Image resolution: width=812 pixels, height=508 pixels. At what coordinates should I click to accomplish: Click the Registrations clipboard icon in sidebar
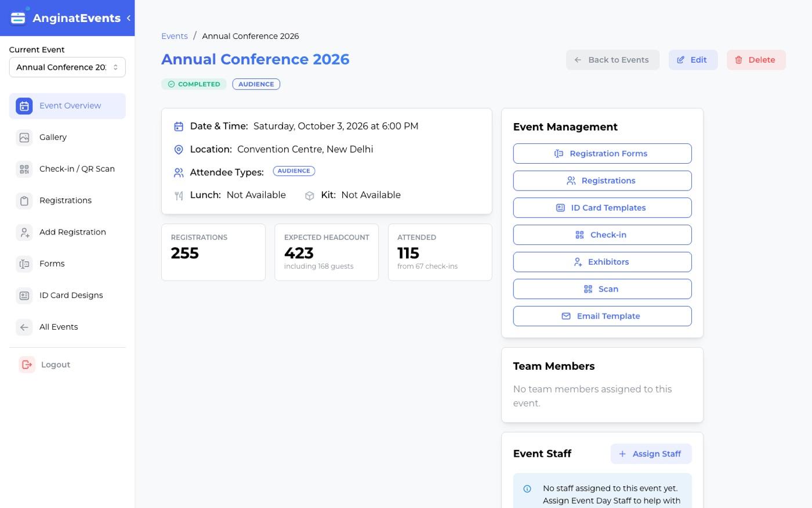click(24, 201)
